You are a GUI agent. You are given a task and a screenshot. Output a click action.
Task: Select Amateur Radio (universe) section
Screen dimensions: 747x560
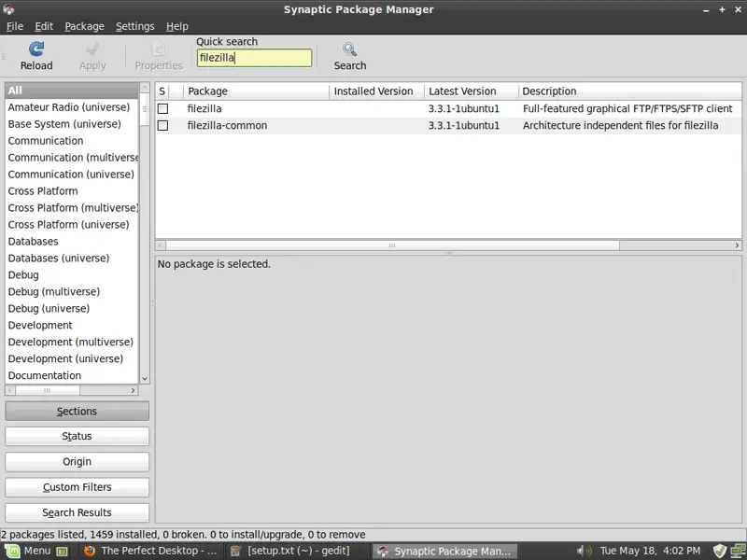coord(72,107)
